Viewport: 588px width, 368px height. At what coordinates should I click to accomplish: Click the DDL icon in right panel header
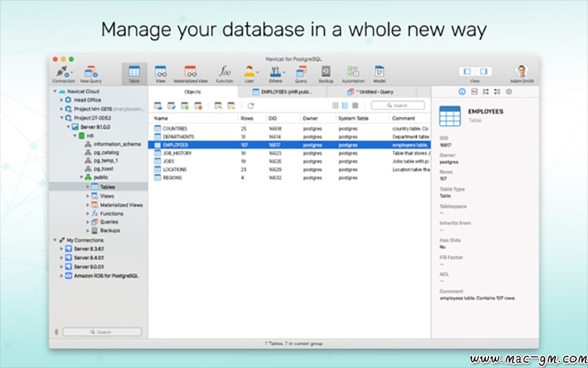474,91
